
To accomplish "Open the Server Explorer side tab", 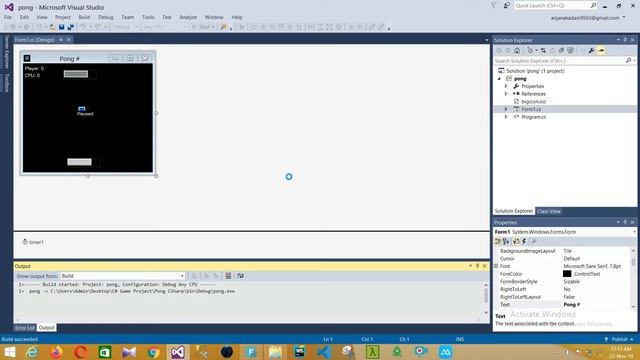I will click(6, 52).
